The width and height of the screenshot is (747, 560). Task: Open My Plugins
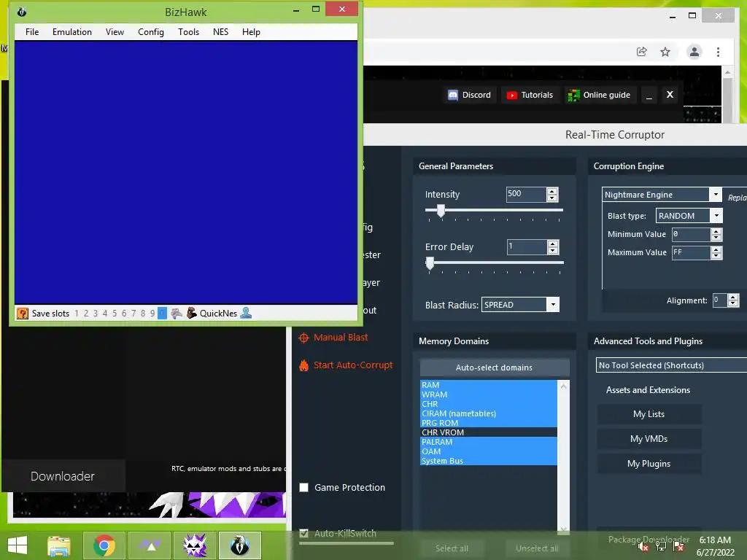649,464
